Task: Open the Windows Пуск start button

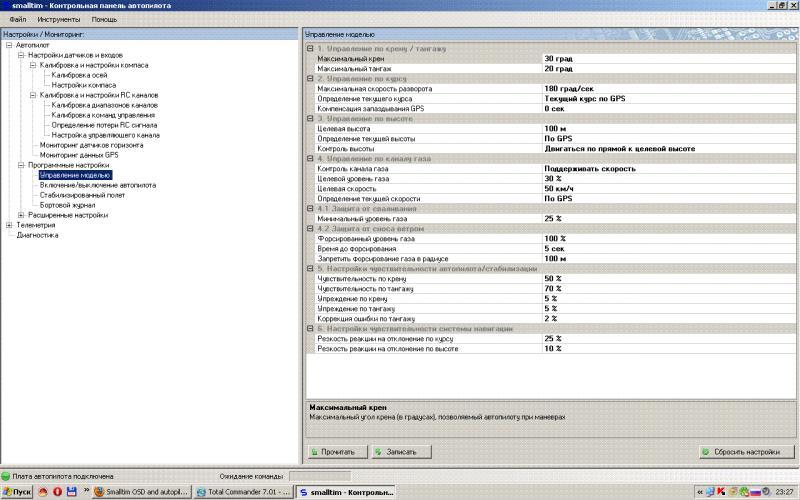Action: point(17,492)
